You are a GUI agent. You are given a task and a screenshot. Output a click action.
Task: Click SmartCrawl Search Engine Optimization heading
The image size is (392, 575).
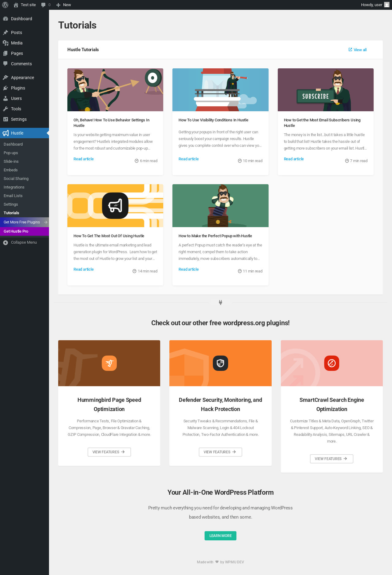pyautogui.click(x=332, y=405)
